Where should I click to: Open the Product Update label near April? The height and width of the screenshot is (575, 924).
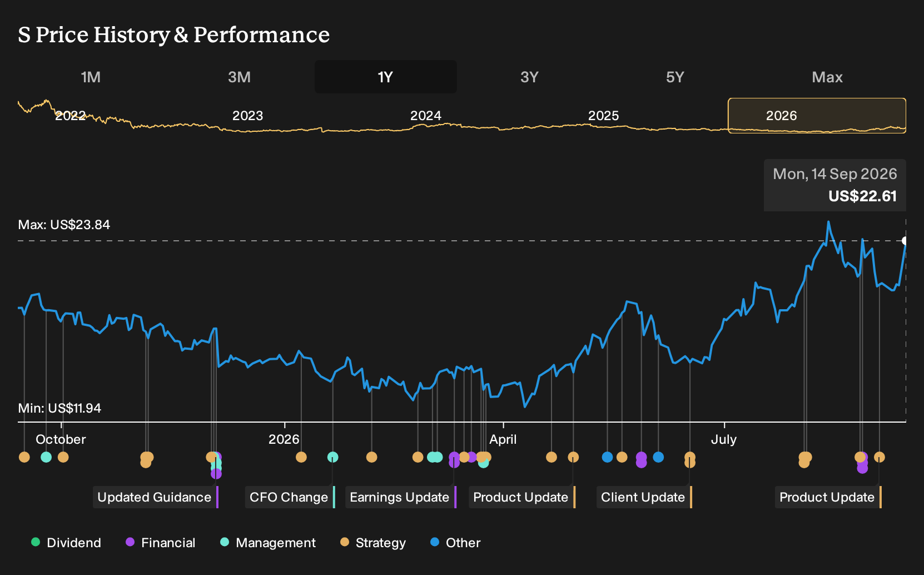(x=522, y=497)
